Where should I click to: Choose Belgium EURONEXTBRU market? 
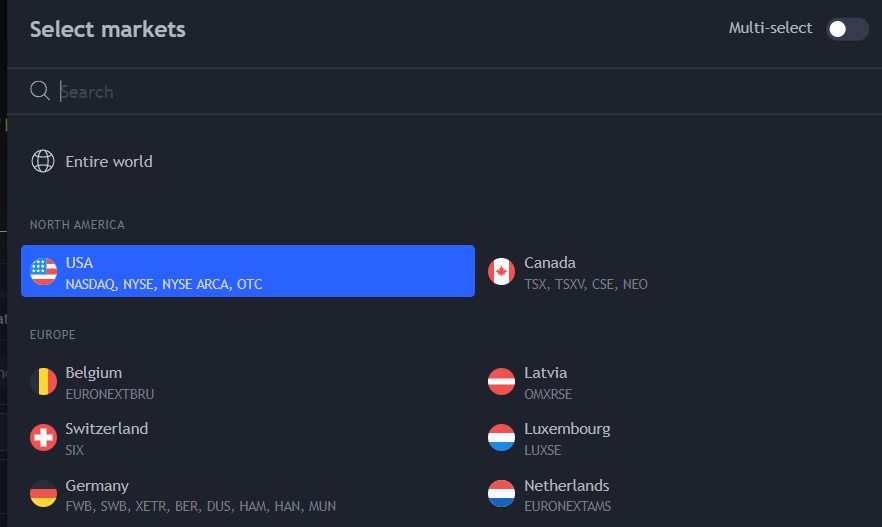click(x=248, y=382)
